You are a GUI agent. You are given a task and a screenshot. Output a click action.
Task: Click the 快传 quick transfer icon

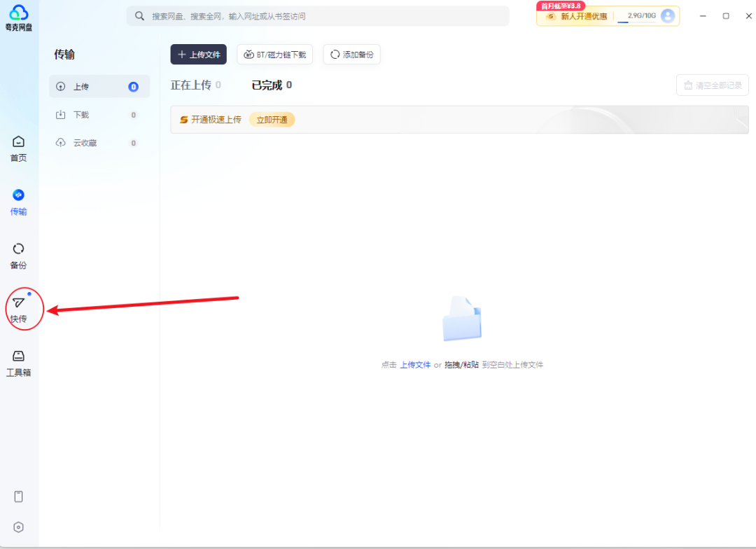[19, 309]
